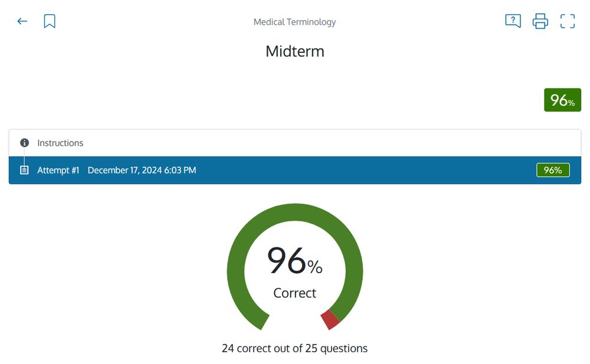The height and width of the screenshot is (364, 590).
Task: Go back using the left arrow icon
Action: [x=22, y=21]
